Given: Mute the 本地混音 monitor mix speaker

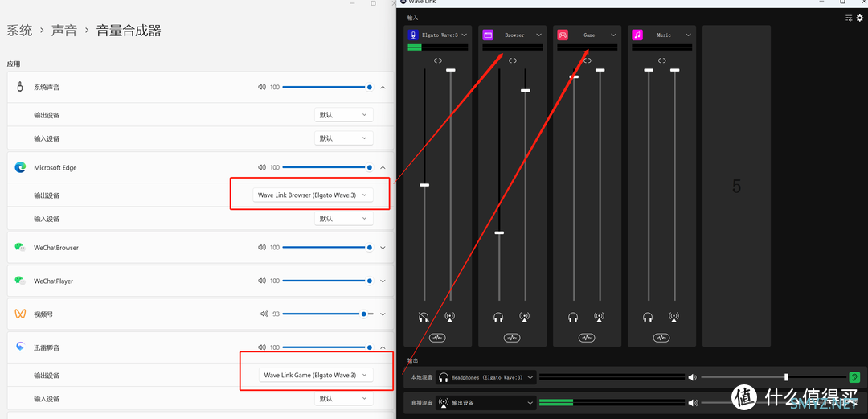Looking at the screenshot, I should pos(692,377).
